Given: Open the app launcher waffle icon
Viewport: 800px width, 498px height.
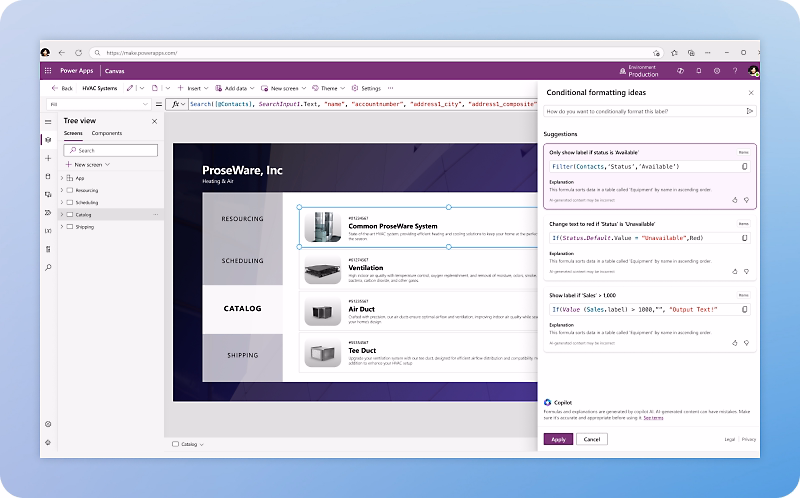Looking at the screenshot, I should (48, 71).
